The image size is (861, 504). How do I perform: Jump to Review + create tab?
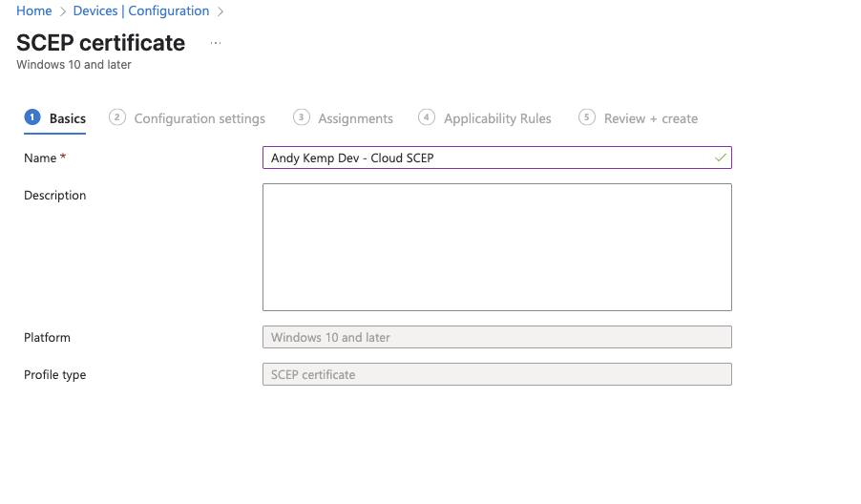point(651,118)
